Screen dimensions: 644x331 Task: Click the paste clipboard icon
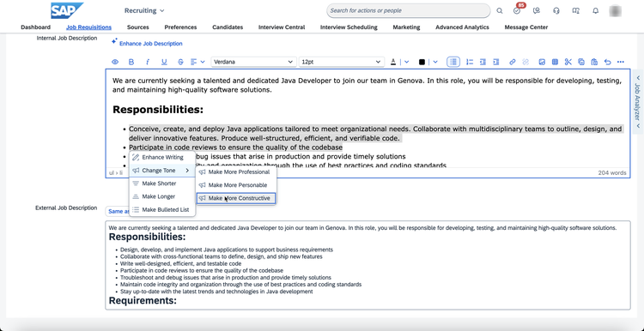pyautogui.click(x=594, y=62)
